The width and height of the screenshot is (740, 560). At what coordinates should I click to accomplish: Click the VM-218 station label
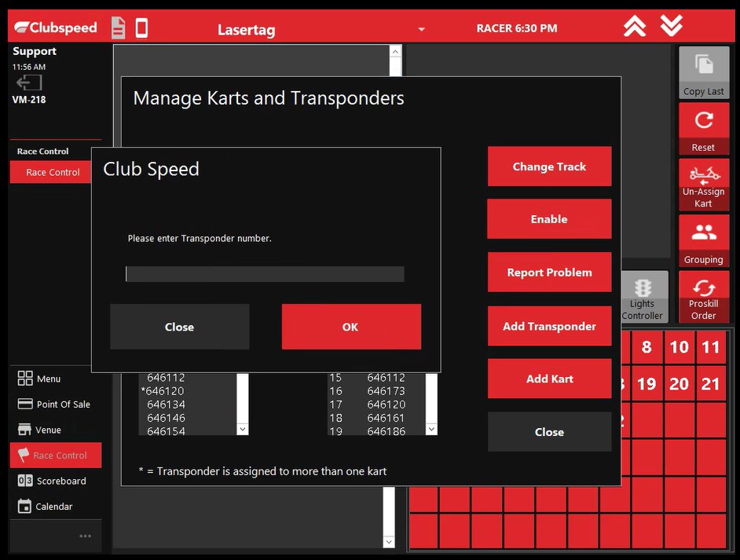pos(29,100)
